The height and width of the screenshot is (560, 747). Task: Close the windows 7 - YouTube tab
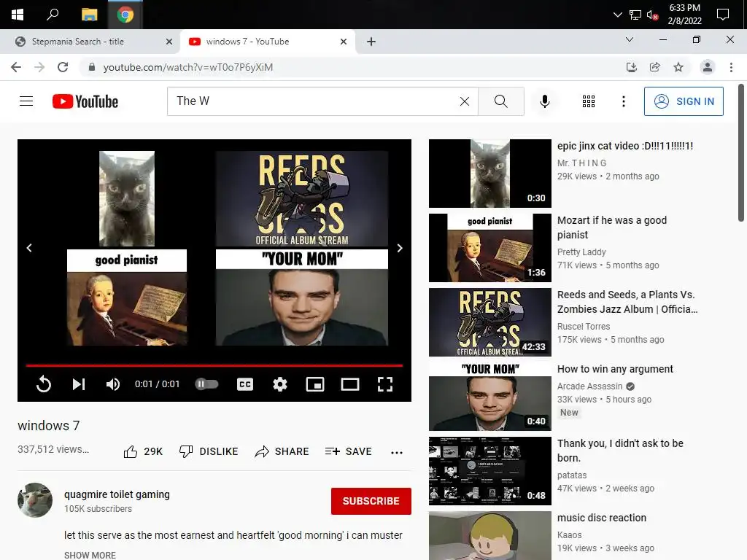[343, 42]
